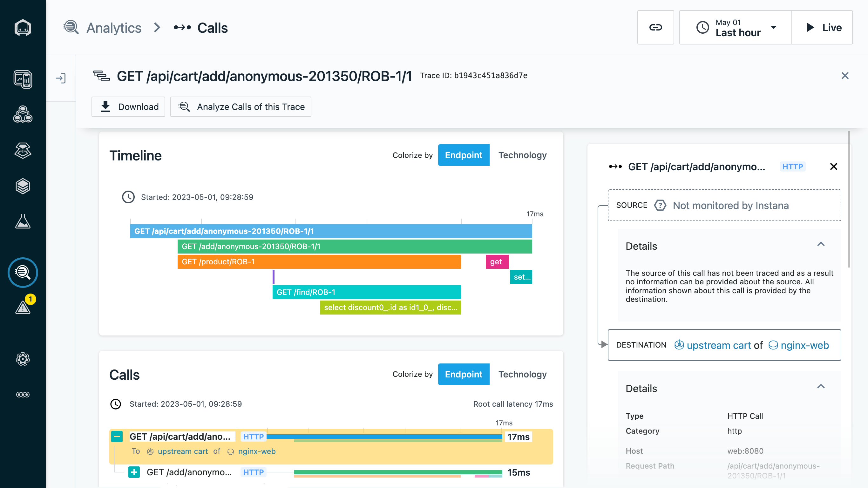Viewport: 868px width, 488px height.
Task: Click the expand panel arrow icon
Action: point(61,78)
